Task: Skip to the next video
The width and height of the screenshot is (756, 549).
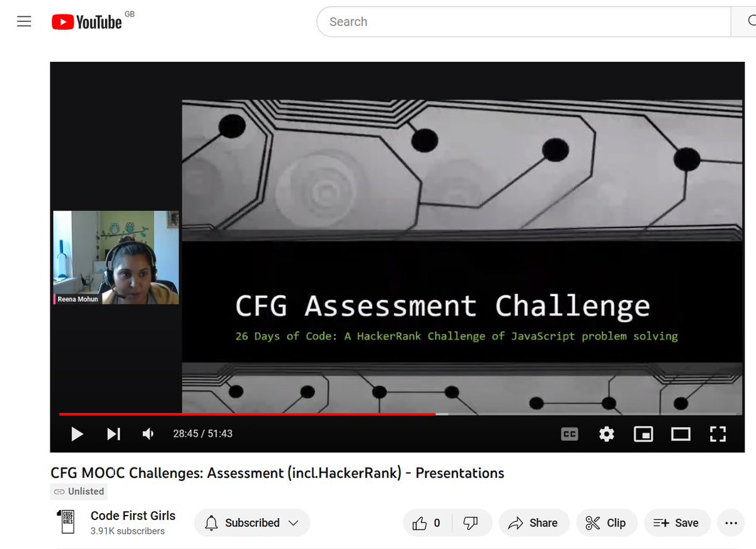Action: pyautogui.click(x=113, y=434)
